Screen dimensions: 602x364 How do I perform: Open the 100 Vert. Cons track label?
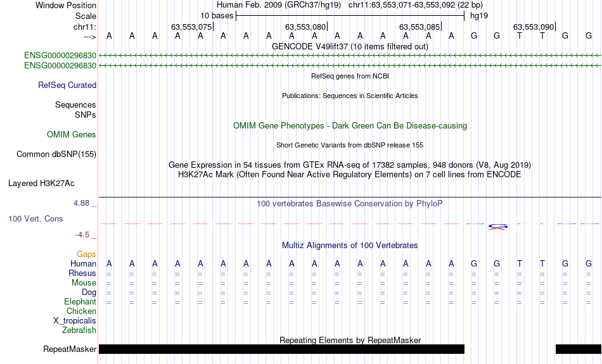pyautogui.click(x=35, y=218)
